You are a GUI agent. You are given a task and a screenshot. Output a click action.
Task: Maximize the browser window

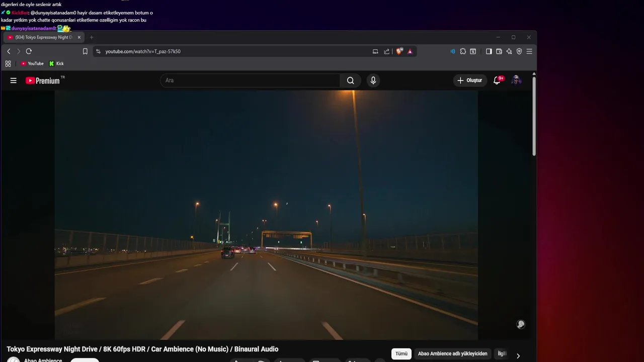513,37
